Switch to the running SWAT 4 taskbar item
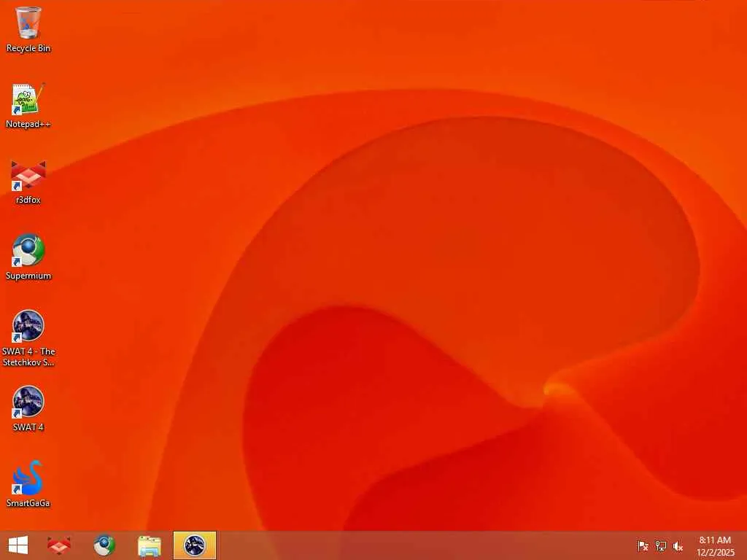Viewport: 747px width, 560px height. click(194, 545)
